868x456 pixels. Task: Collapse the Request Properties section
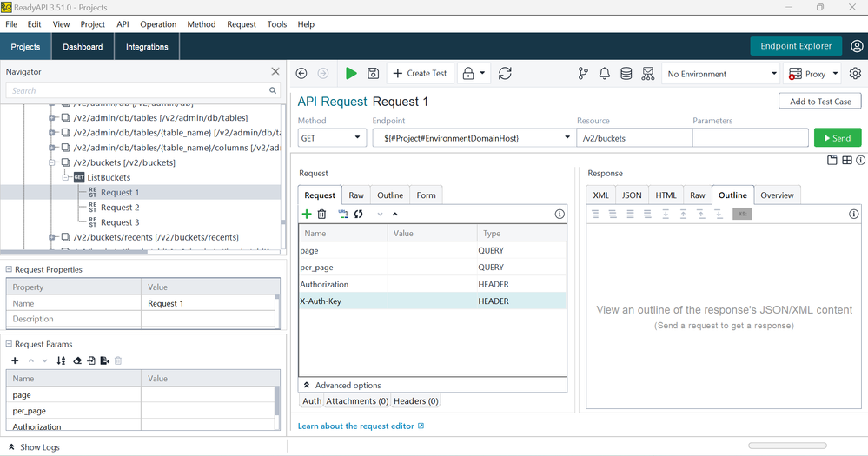click(10, 269)
